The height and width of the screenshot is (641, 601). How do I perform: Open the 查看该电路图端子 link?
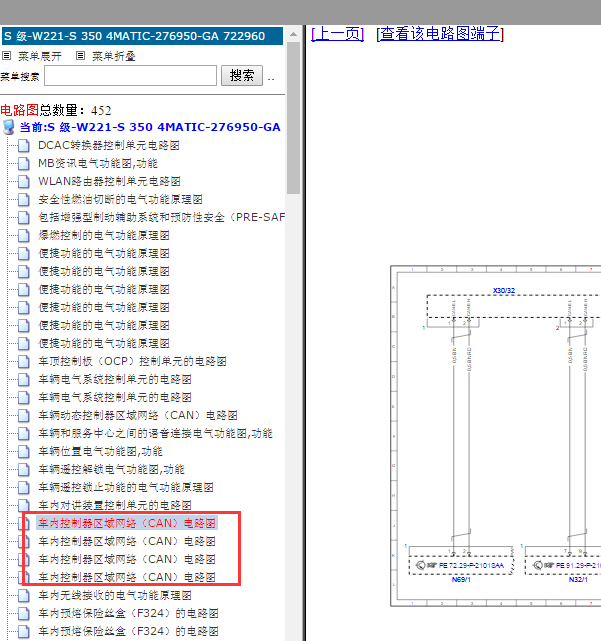click(440, 34)
